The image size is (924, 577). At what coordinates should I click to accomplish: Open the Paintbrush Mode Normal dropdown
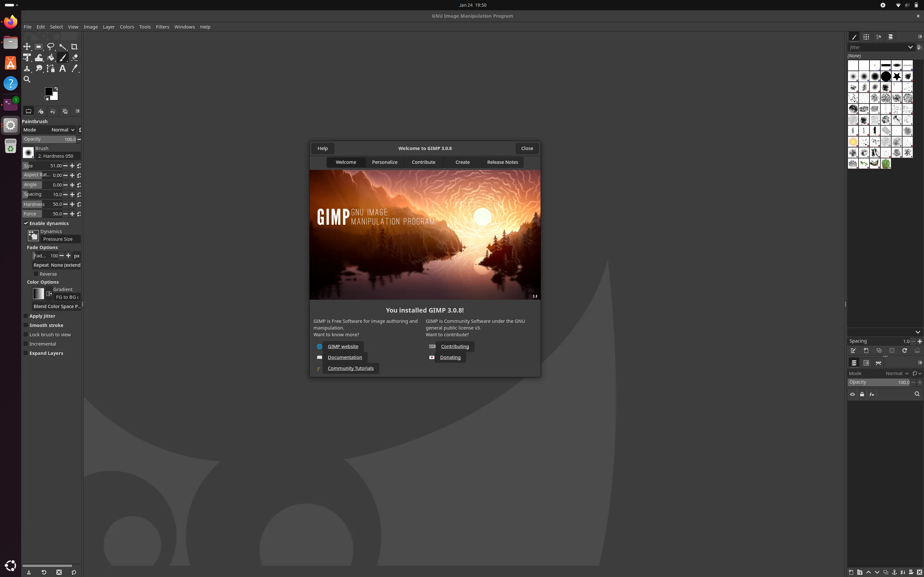coord(63,130)
